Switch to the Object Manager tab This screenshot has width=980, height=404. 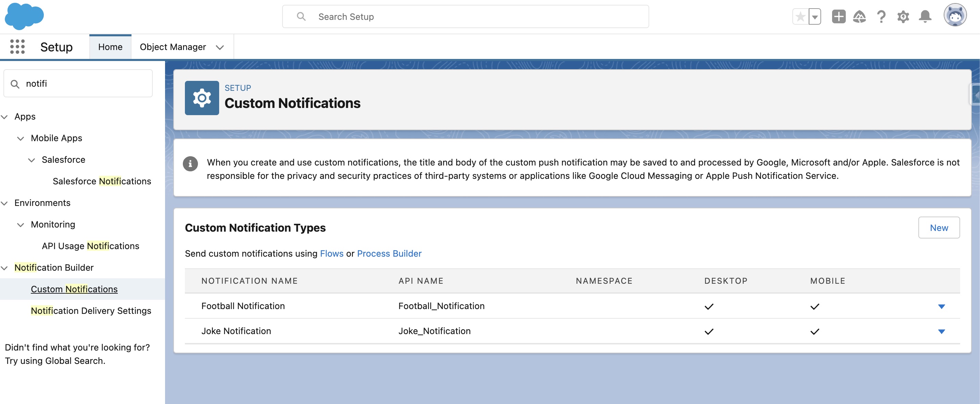173,47
